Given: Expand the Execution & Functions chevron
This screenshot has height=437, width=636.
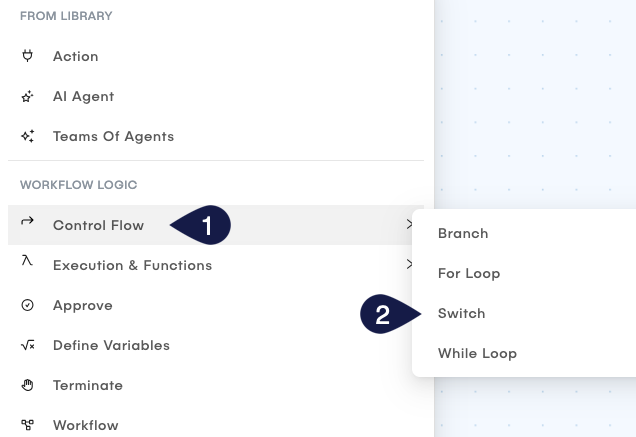Looking at the screenshot, I should pos(409,265).
